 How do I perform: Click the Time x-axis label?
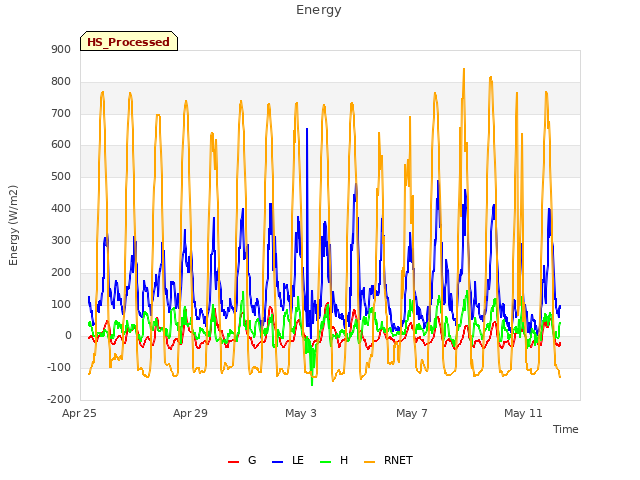point(566,429)
